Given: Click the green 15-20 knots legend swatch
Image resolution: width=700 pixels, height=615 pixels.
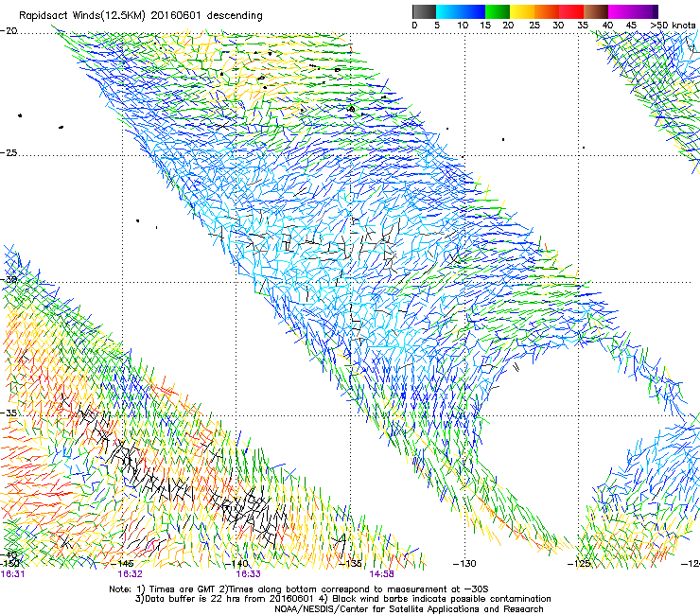Looking at the screenshot, I should coord(498,11).
